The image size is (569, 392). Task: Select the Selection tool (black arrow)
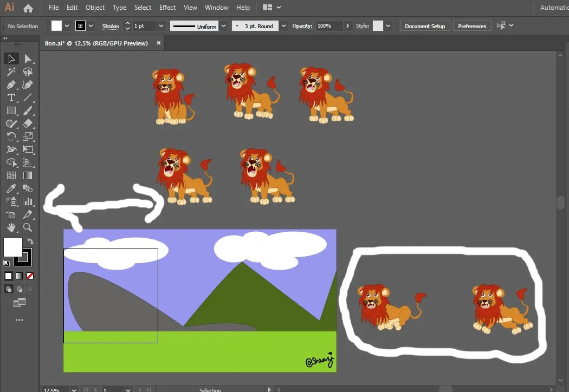[x=11, y=58]
